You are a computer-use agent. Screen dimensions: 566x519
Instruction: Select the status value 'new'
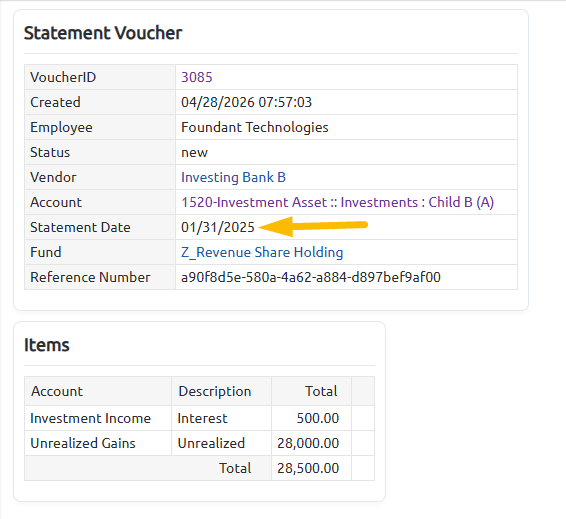(194, 152)
